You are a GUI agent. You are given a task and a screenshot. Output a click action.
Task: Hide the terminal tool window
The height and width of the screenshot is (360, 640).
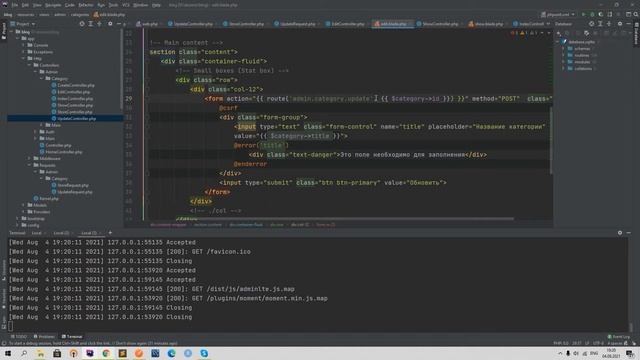[x=629, y=233]
